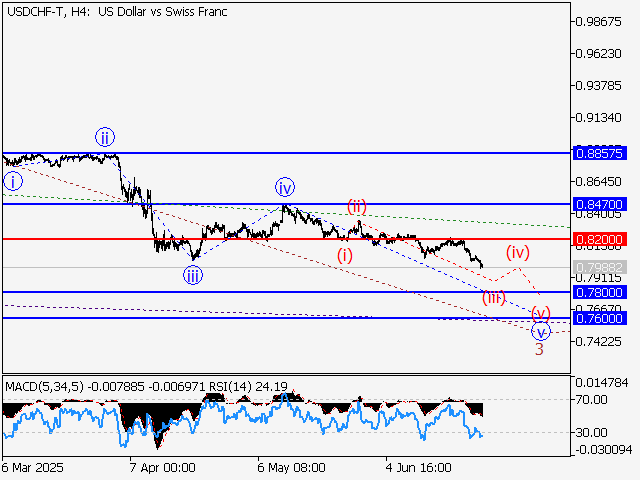Click the blue circled wave v label
The width and height of the screenshot is (640, 480).
pos(540,331)
